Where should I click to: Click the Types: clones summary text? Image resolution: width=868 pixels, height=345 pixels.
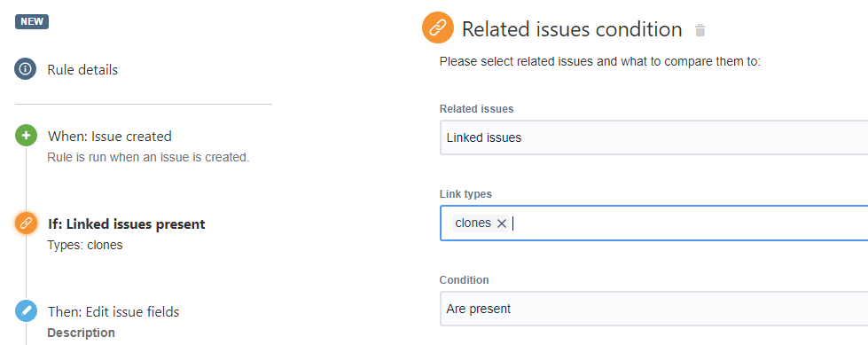click(x=85, y=245)
